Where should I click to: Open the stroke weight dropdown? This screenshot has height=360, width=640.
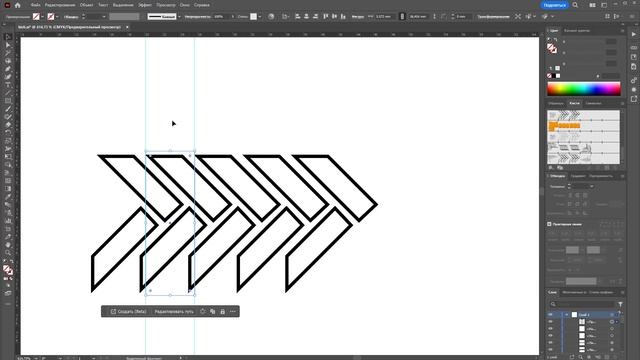(x=104, y=17)
